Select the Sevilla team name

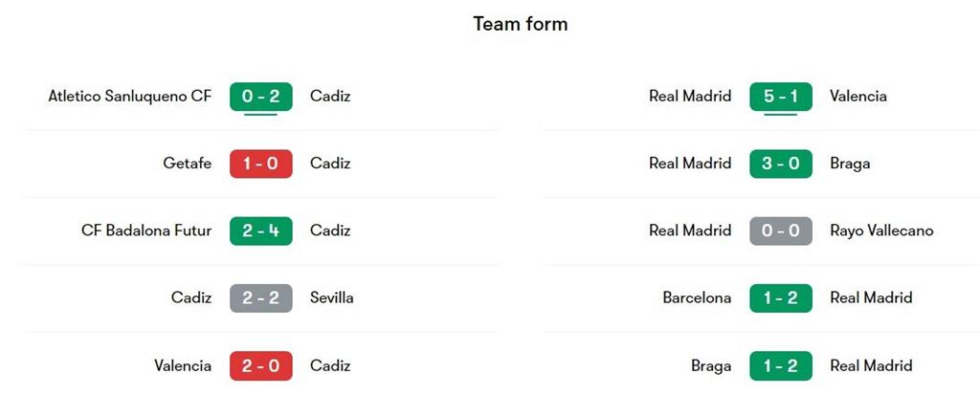[331, 297]
